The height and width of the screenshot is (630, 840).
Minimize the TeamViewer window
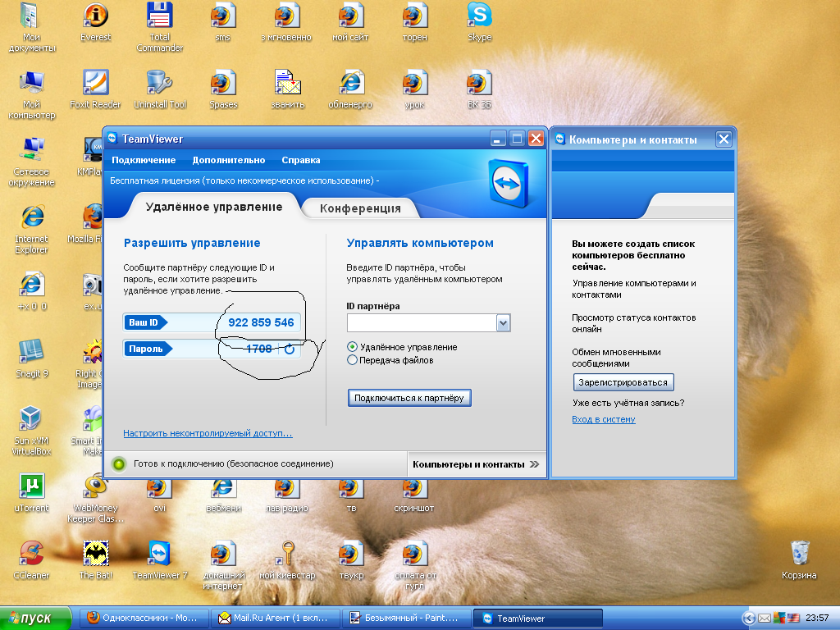[498, 139]
